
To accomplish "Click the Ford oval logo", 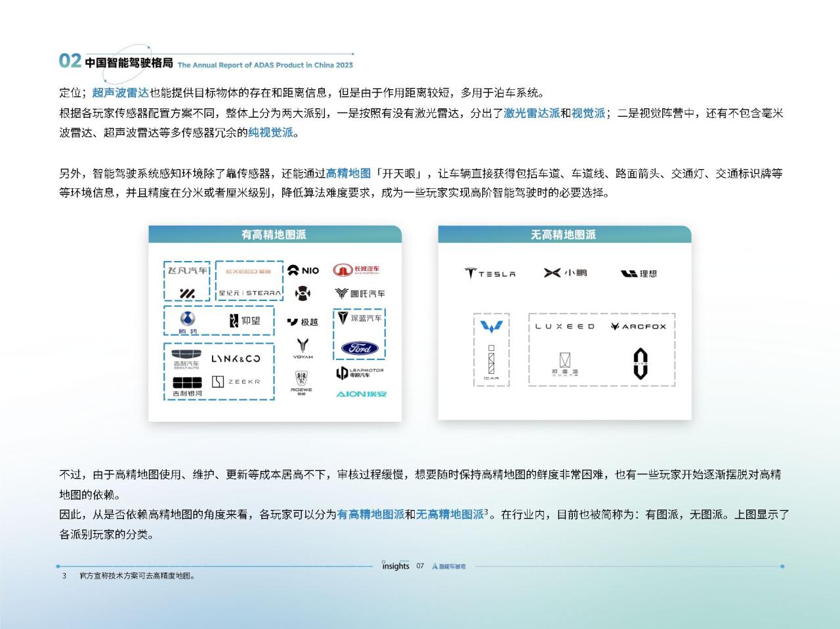I will [360, 348].
